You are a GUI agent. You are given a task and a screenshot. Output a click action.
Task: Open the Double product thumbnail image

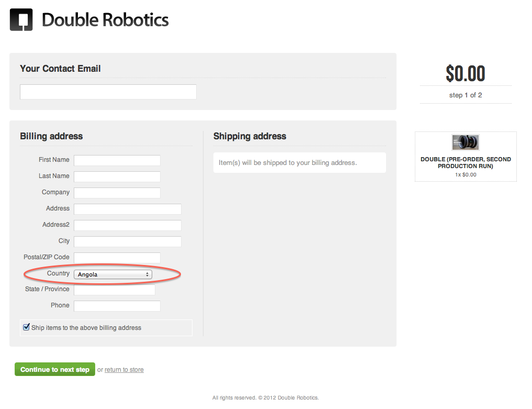click(465, 142)
